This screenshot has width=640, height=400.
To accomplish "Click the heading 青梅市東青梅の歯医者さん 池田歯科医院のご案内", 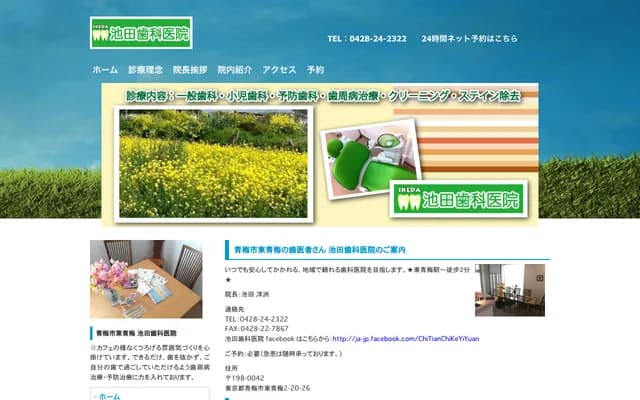I will [320, 250].
